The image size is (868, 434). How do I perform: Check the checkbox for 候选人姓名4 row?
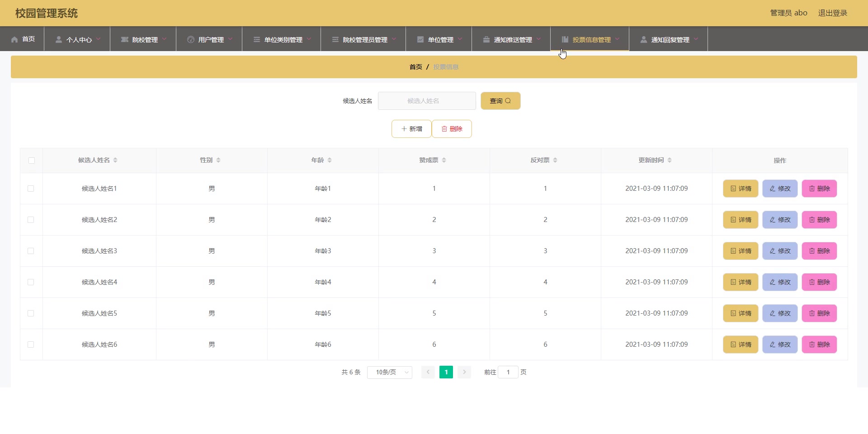tap(31, 282)
